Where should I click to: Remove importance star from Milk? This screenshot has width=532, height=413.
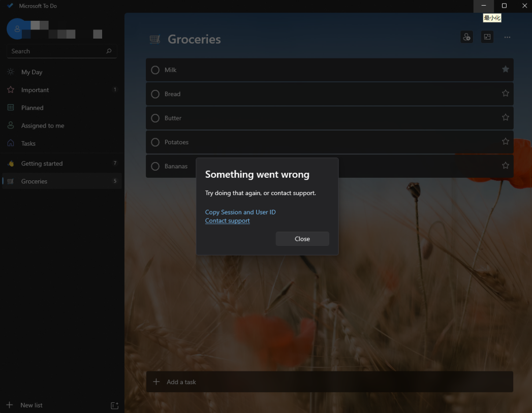(505, 70)
